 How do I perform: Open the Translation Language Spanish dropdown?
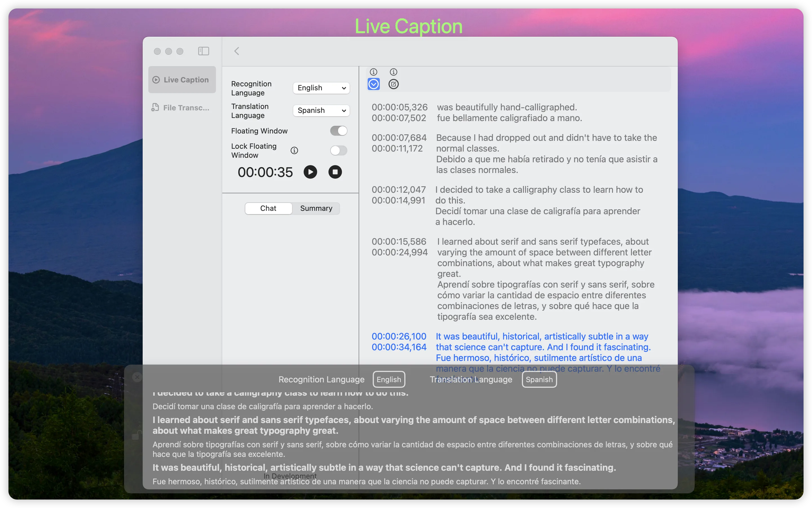click(x=321, y=110)
